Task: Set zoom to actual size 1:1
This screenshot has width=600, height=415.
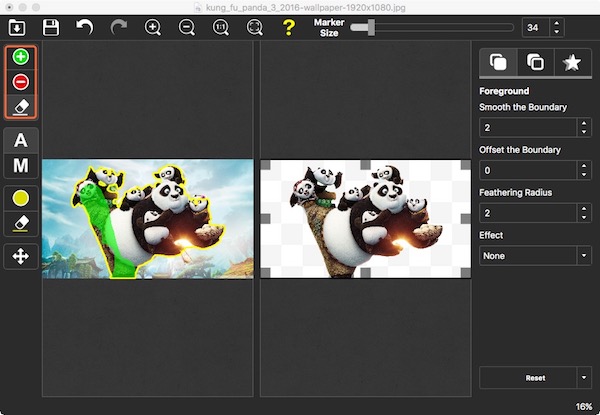Action: pyautogui.click(x=221, y=28)
